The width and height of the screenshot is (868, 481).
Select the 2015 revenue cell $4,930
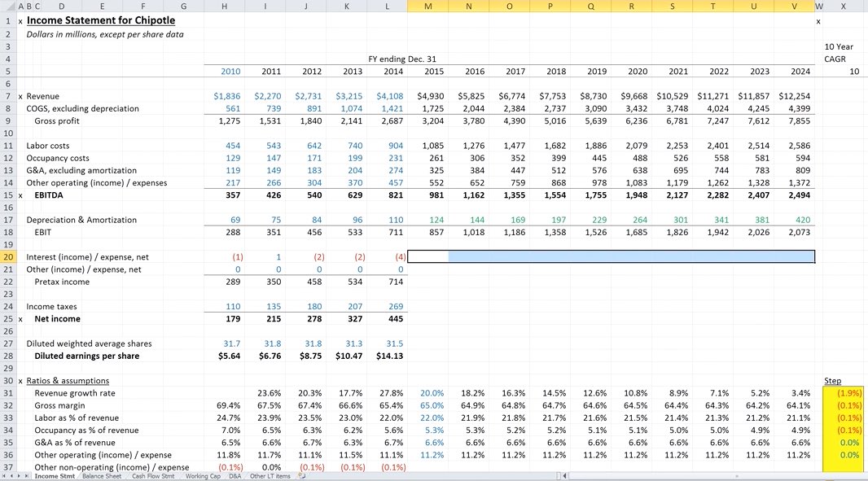[x=431, y=96]
